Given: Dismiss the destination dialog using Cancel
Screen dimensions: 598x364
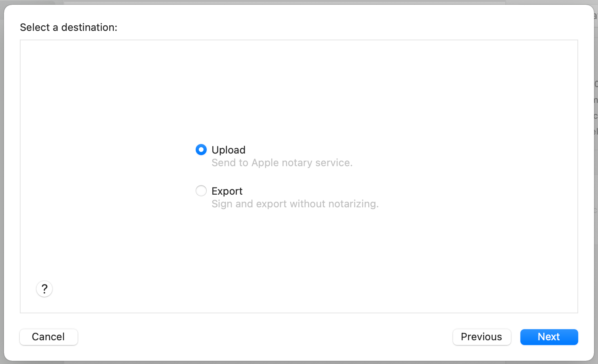Looking at the screenshot, I should coord(49,337).
